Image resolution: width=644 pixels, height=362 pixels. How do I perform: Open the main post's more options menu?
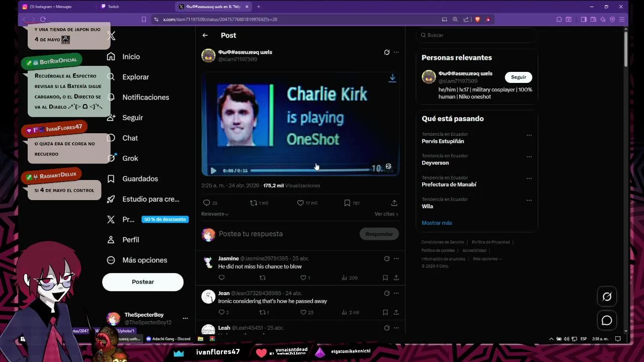(x=396, y=52)
